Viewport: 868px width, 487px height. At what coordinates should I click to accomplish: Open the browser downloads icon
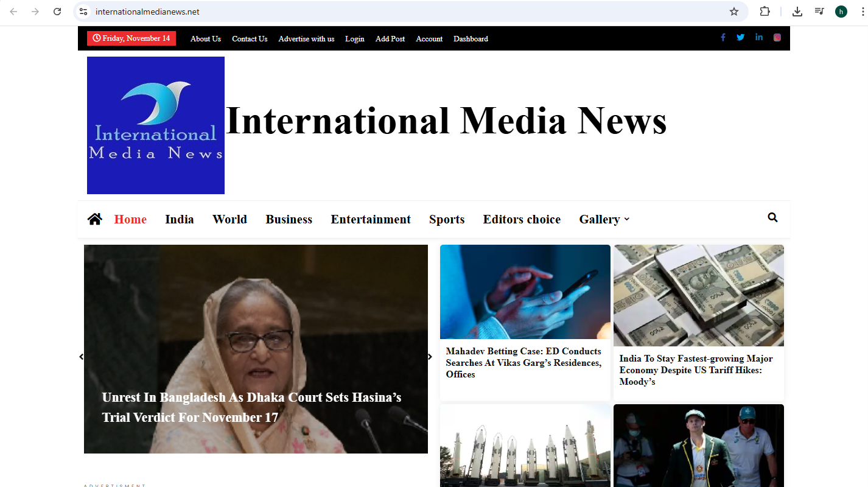click(797, 12)
